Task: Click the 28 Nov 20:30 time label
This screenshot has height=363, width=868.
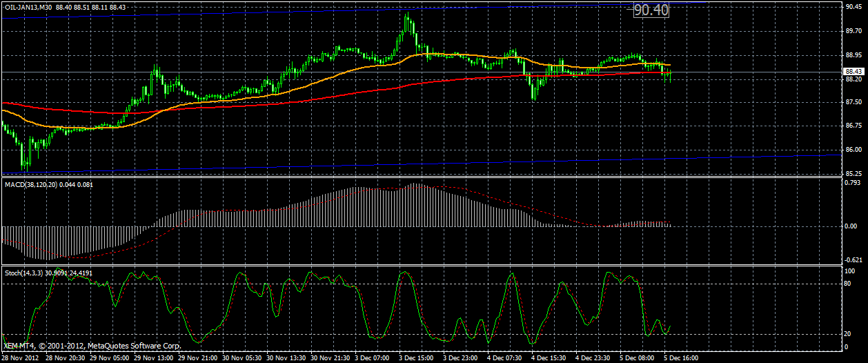Action: 66,358
